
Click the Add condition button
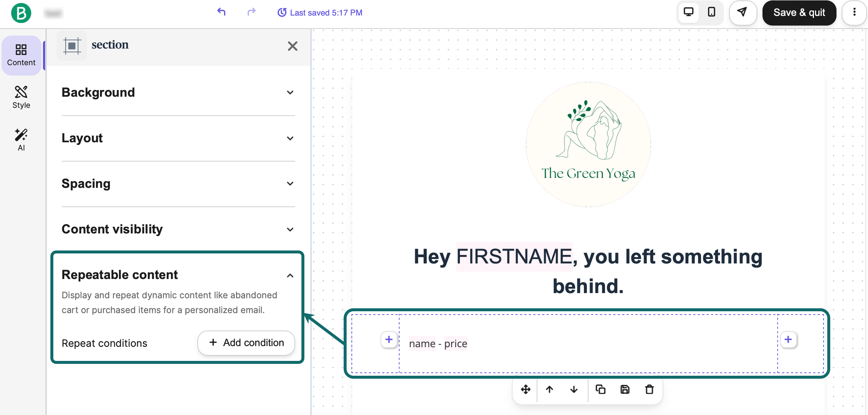246,343
